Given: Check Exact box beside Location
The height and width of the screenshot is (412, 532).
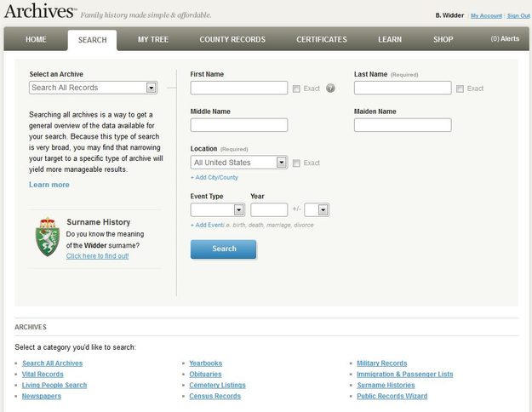Looking at the screenshot, I should [296, 163].
